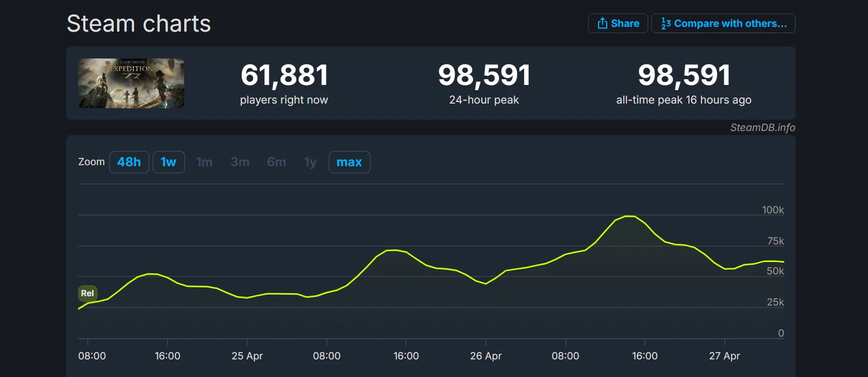
Task: Click the Share button
Action: [618, 23]
